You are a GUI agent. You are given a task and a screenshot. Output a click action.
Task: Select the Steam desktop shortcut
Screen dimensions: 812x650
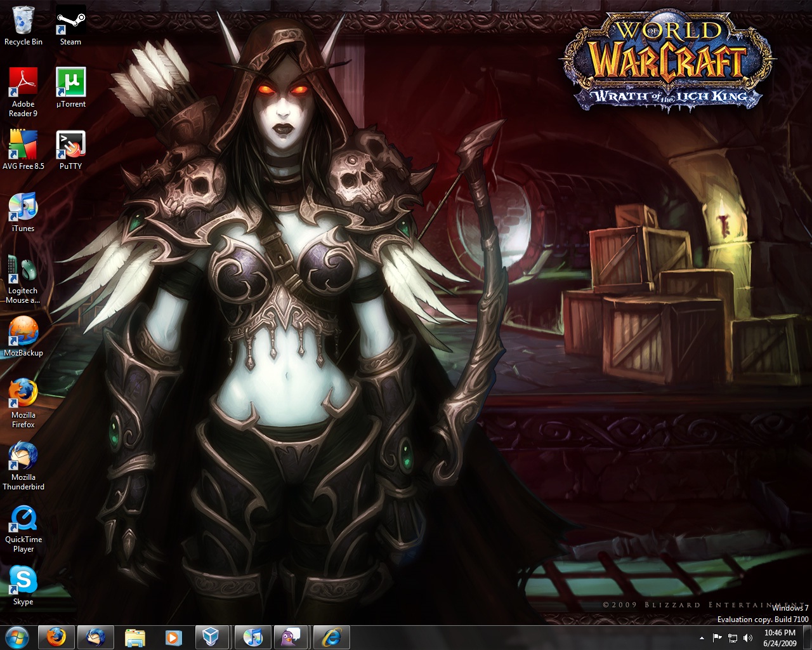[70, 26]
